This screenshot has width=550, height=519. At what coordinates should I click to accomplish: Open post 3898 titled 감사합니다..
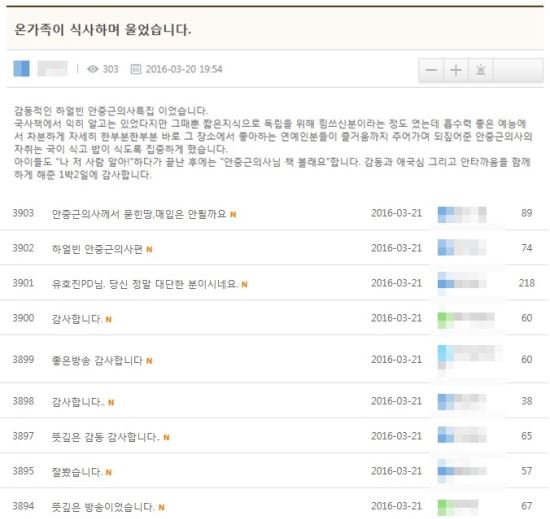click(78, 402)
